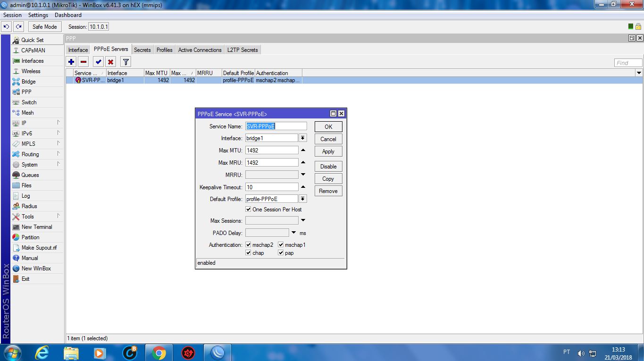Toggle pap authentication checkbox
The height and width of the screenshot is (361, 644).
[281, 253]
